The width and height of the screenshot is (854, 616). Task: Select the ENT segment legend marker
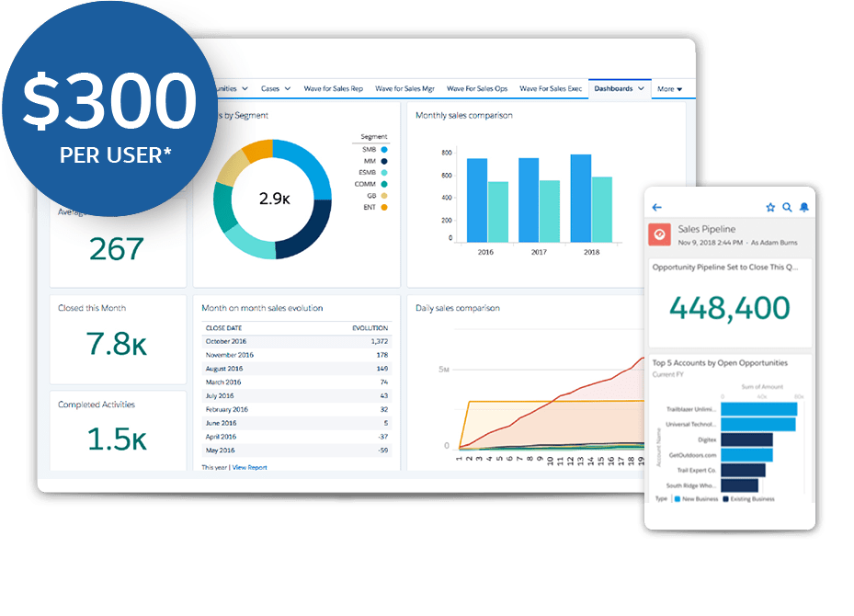click(384, 206)
